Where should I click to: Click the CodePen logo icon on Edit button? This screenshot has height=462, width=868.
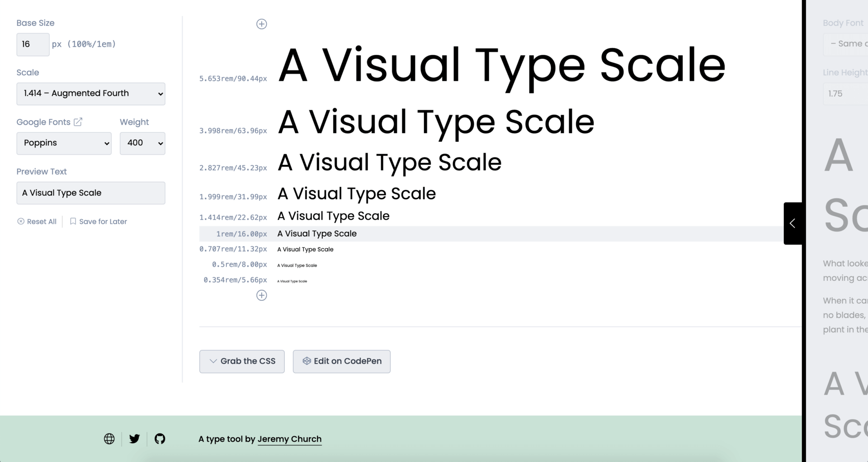coord(307,361)
